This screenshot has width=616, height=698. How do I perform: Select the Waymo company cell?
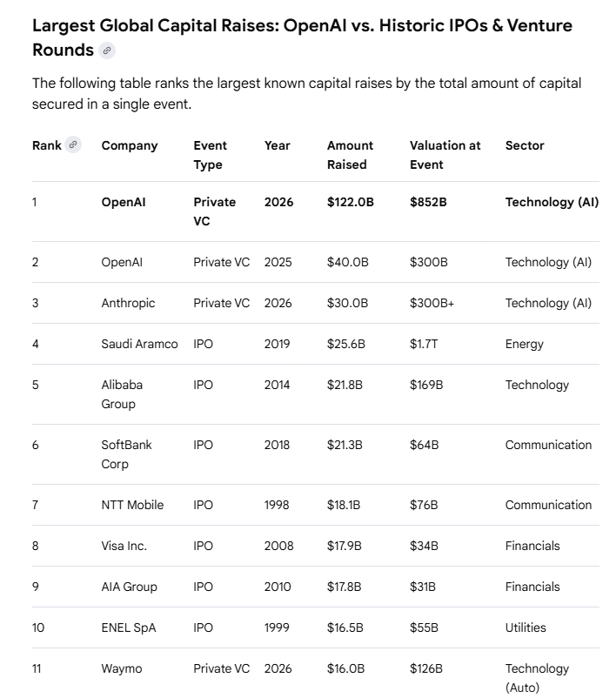(x=121, y=668)
